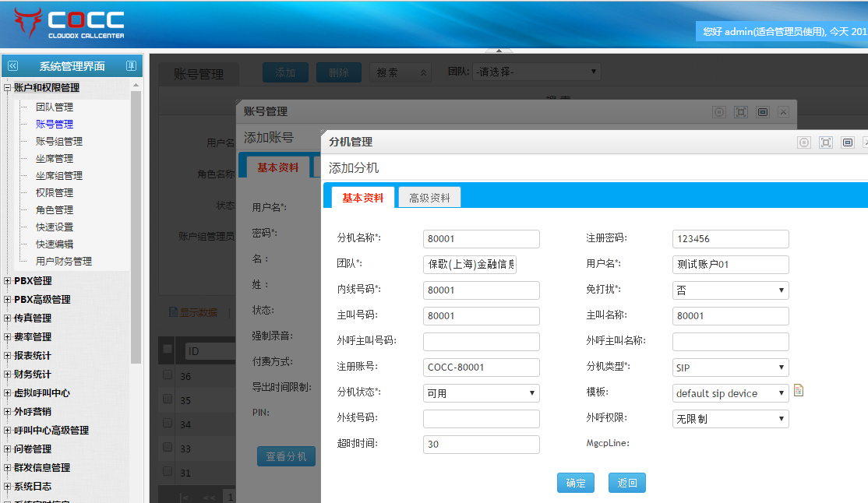
Task: Click the 返回 button
Action: (626, 483)
